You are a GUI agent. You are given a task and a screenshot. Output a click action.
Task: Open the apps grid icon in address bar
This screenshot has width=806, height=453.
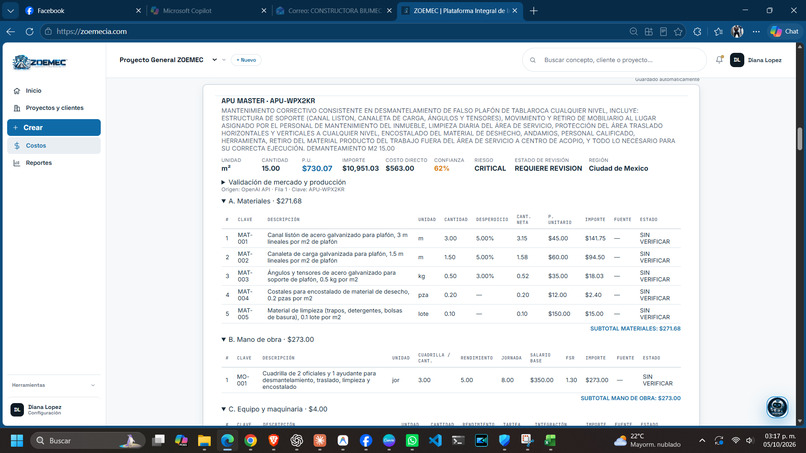tap(649, 32)
